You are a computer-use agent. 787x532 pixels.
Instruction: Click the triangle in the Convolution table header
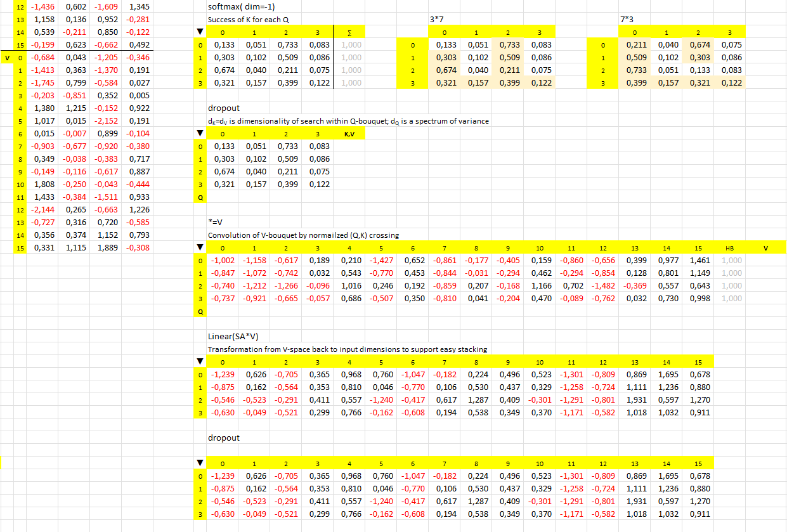(200, 248)
